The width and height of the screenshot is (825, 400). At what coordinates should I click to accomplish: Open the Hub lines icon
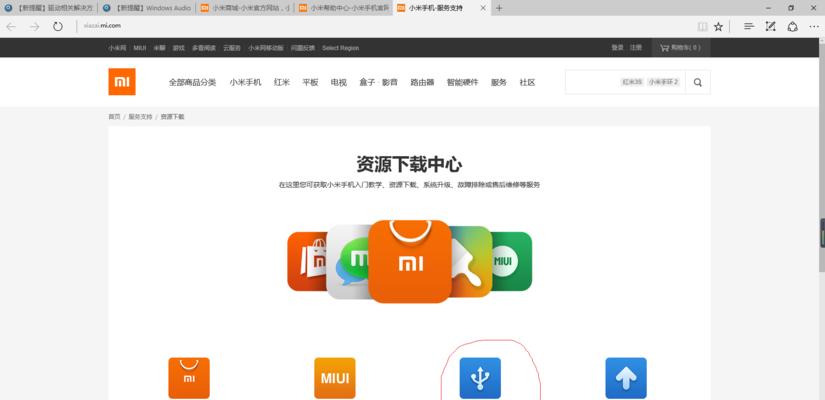[749, 26]
